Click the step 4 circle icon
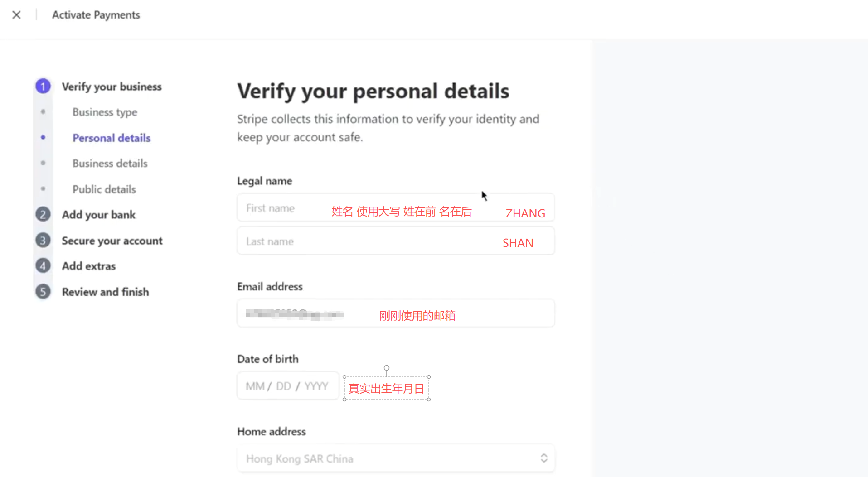This screenshot has height=477, width=868. [x=43, y=266]
